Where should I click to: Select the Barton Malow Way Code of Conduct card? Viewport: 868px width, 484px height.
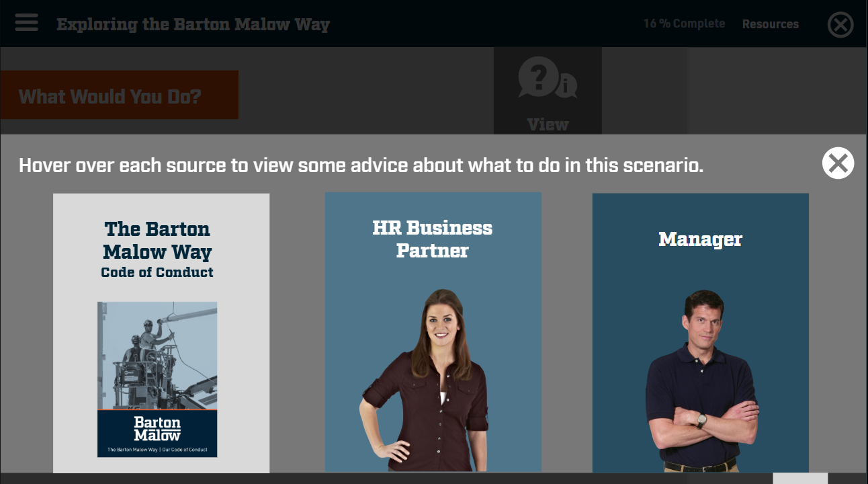click(x=161, y=333)
